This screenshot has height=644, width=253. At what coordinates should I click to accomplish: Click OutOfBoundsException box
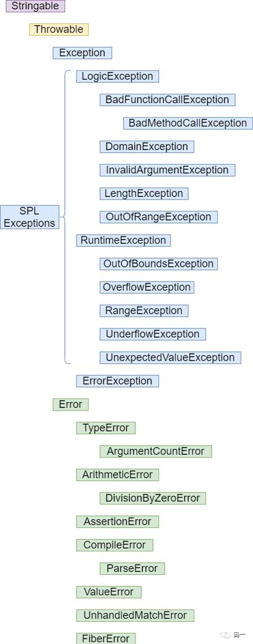(x=158, y=264)
